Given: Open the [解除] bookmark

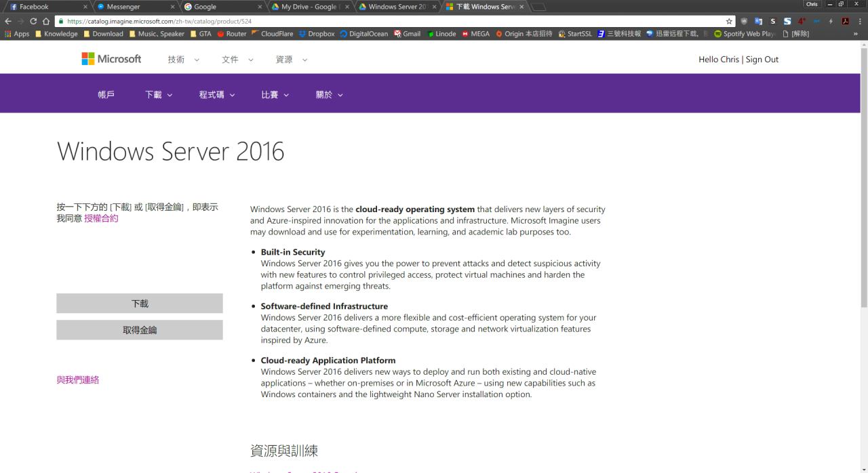Looking at the screenshot, I should [x=795, y=34].
